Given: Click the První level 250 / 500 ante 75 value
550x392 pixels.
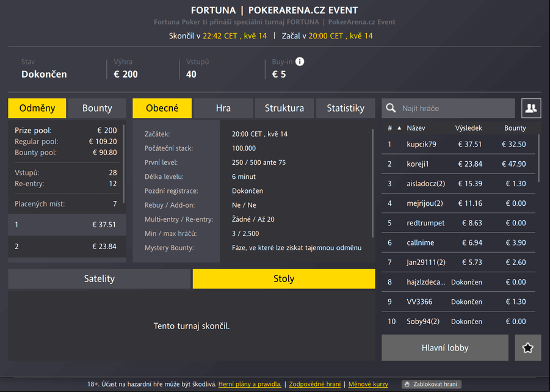Looking at the screenshot, I should [x=259, y=162].
